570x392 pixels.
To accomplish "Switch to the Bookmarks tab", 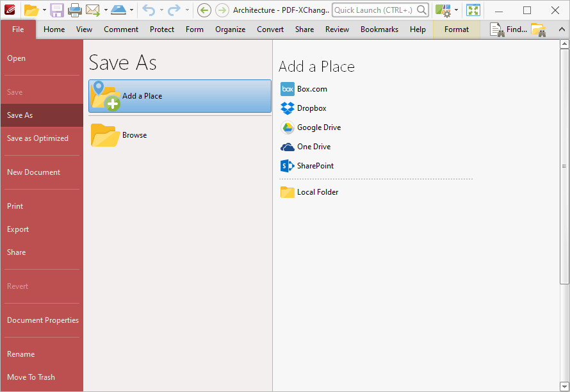I will tap(379, 29).
